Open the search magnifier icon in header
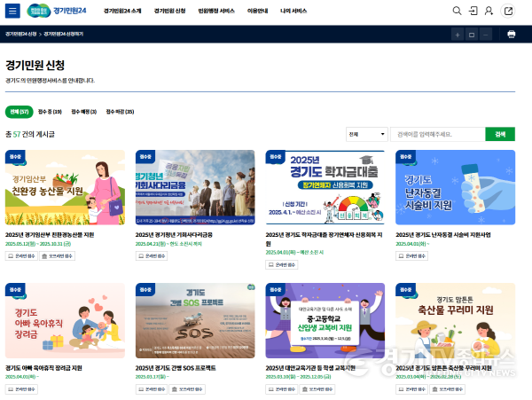This screenshot has width=532, height=400. pyautogui.click(x=457, y=12)
